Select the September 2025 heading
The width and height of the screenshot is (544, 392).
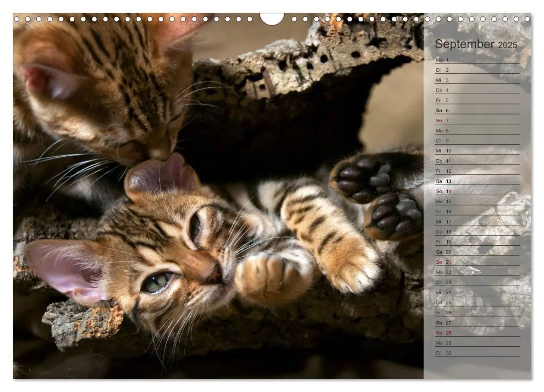(x=476, y=44)
